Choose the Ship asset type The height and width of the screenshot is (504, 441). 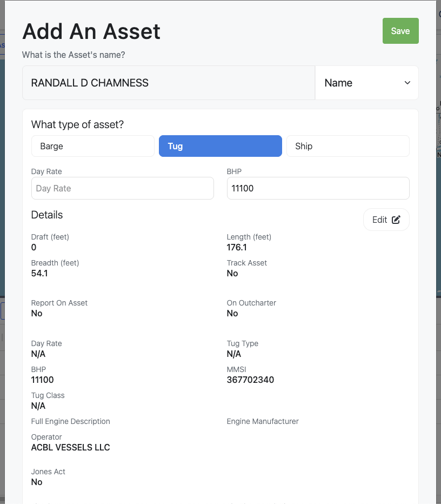point(348,146)
